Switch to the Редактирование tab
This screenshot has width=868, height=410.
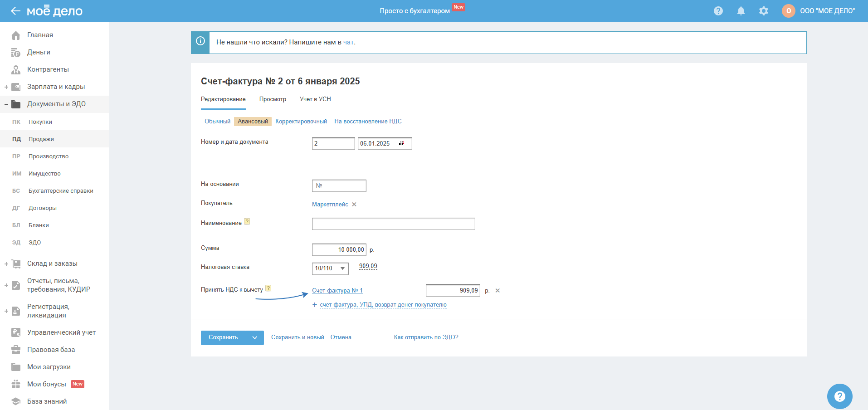coord(223,99)
